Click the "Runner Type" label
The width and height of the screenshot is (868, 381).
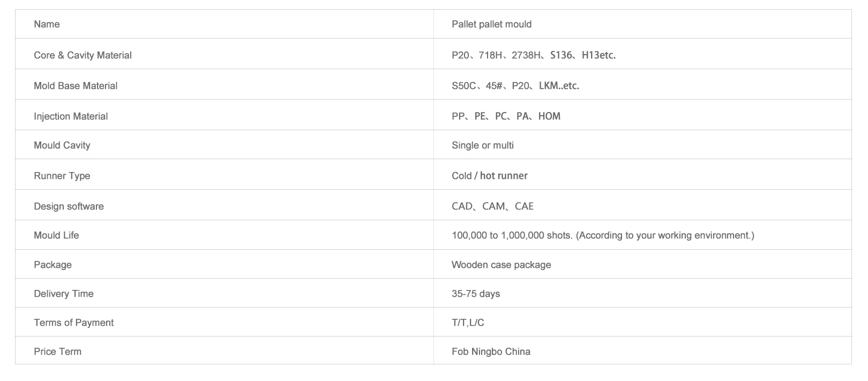point(62,176)
